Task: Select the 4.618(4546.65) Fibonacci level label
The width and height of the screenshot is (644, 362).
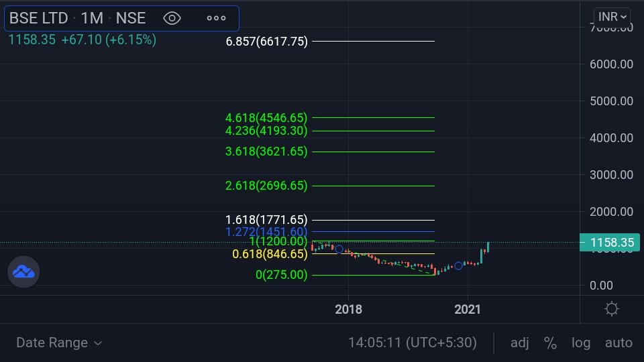Action: click(x=266, y=118)
